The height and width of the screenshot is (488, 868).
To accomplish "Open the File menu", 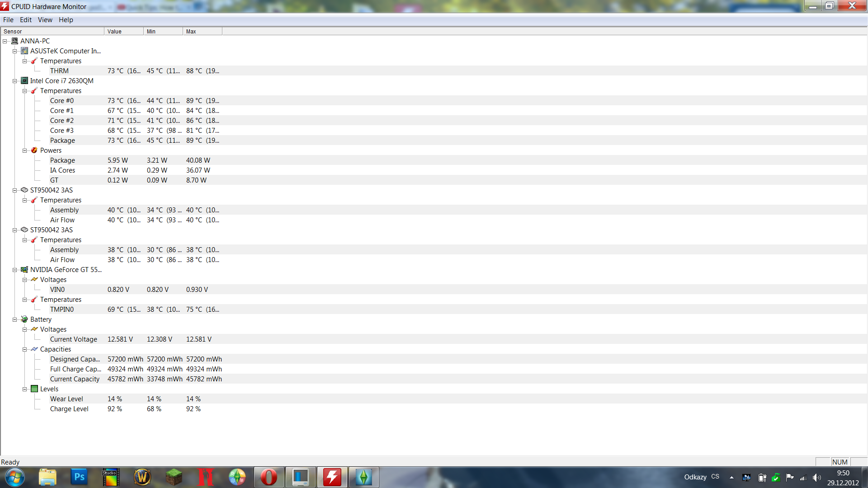I will pyautogui.click(x=8, y=20).
